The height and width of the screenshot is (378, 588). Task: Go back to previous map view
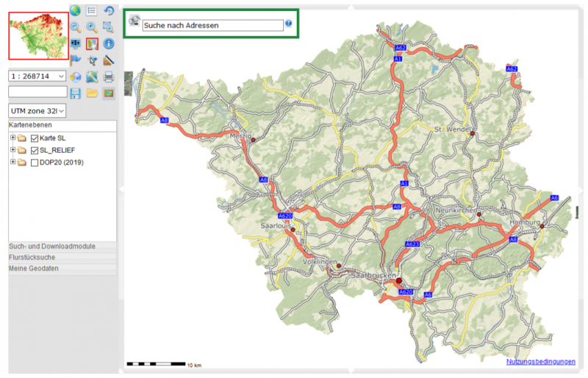click(x=109, y=10)
